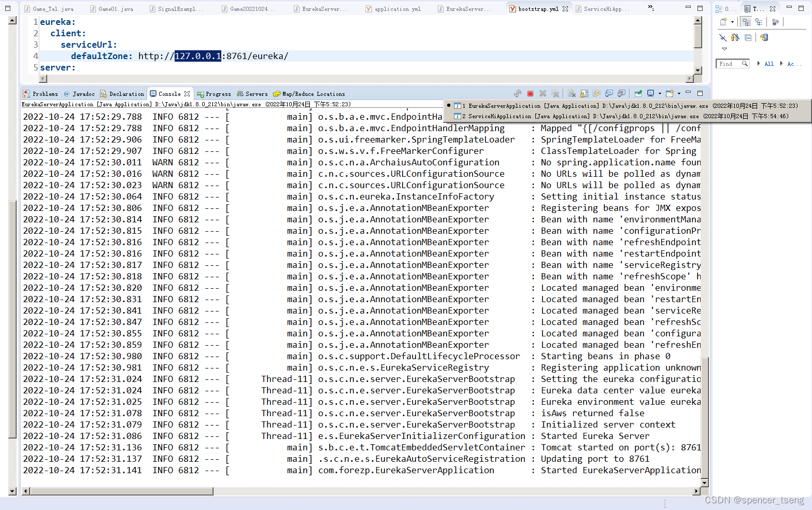Toggle word wrap in the console

pos(596,93)
